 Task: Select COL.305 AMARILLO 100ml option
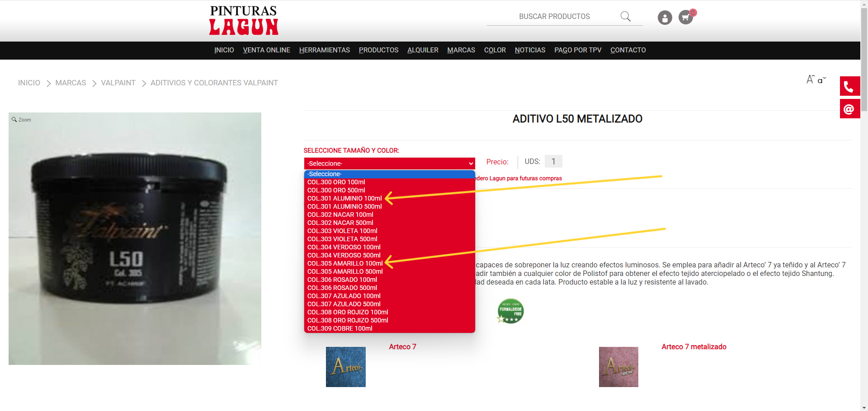pos(345,263)
